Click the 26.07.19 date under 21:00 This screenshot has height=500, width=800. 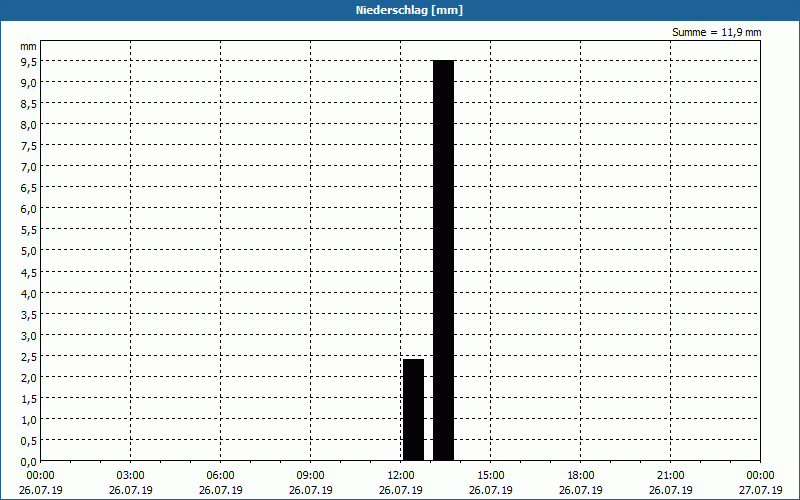point(670,490)
